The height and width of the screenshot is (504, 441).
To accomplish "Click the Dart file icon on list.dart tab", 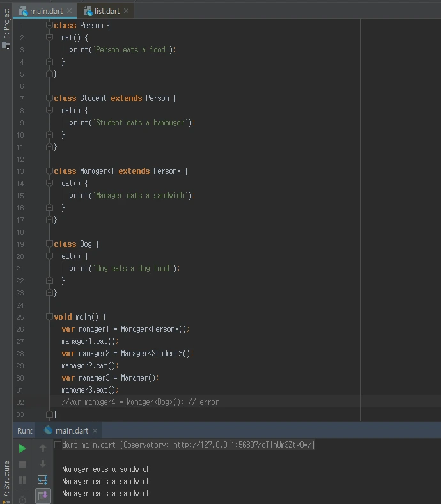I will (x=88, y=12).
